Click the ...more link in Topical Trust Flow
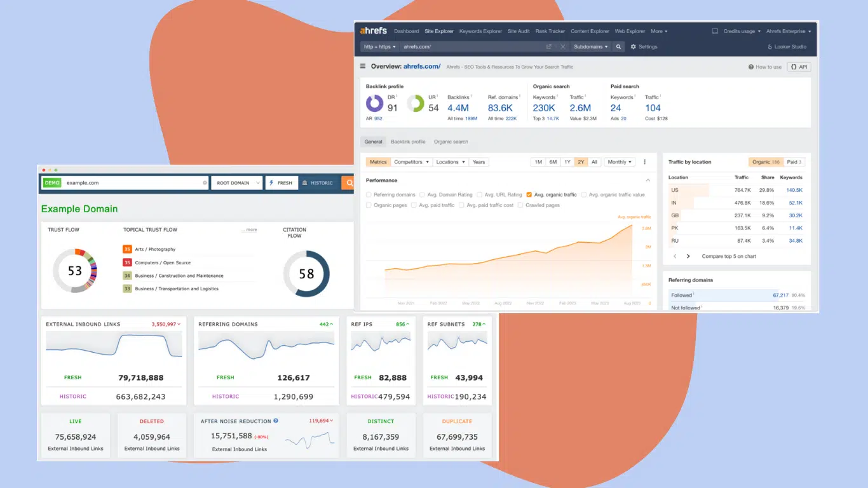This screenshot has height=488, width=868. [x=249, y=230]
